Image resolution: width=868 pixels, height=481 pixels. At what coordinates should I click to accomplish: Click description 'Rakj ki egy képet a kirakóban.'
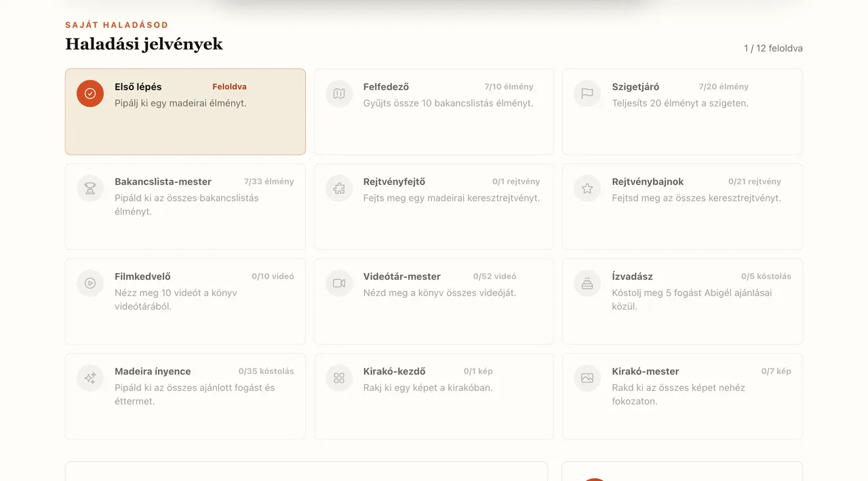pos(428,388)
